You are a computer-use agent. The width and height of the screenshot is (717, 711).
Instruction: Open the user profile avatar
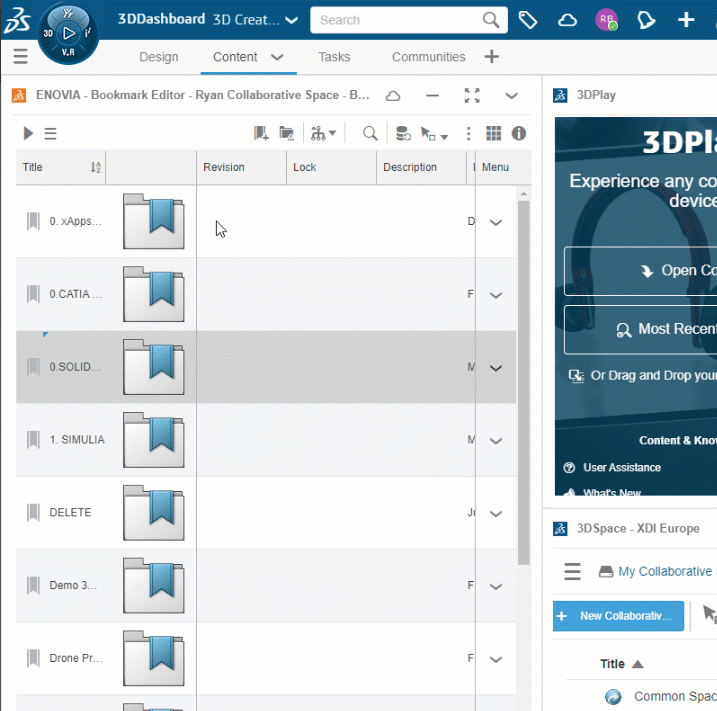605,20
